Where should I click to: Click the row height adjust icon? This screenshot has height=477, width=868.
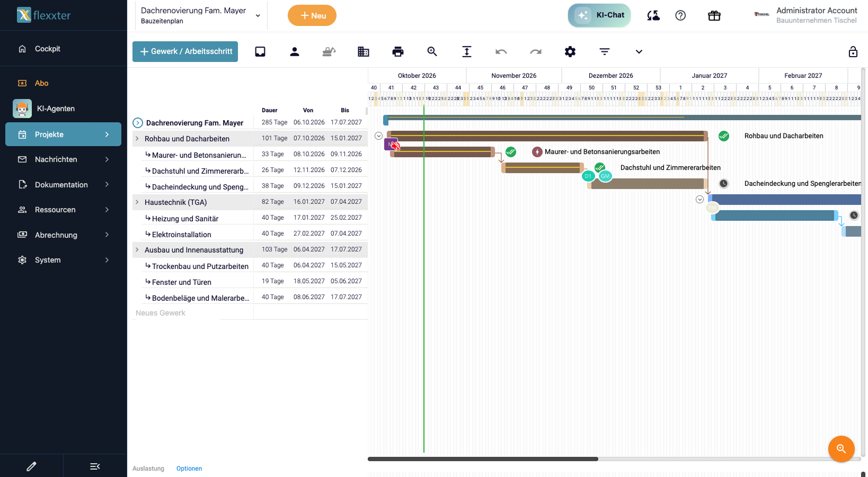tap(467, 51)
